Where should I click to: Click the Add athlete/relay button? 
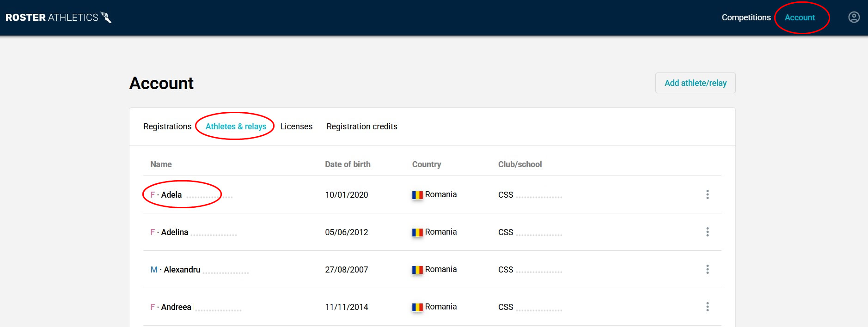pyautogui.click(x=695, y=83)
